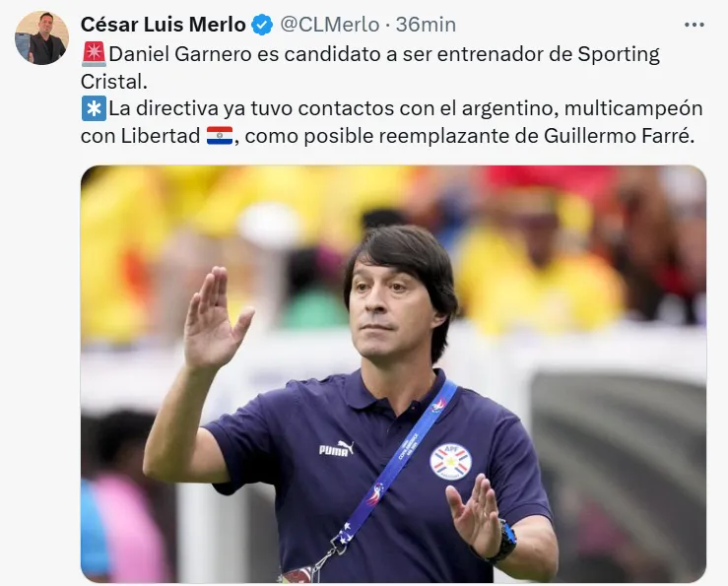
Task: Click the blue verified badge
Action: (x=262, y=25)
